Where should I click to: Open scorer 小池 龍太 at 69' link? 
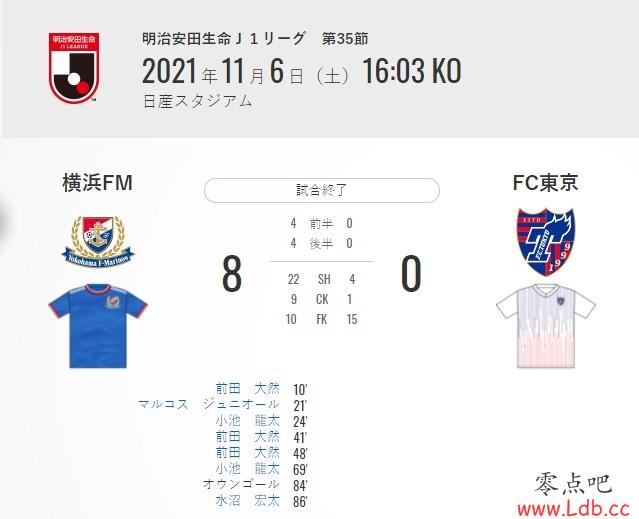coord(247,468)
